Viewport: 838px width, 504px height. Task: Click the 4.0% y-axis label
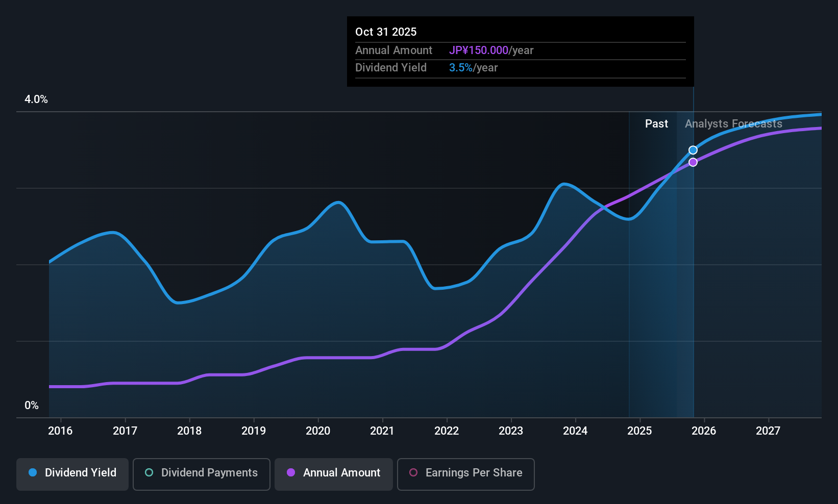point(36,99)
